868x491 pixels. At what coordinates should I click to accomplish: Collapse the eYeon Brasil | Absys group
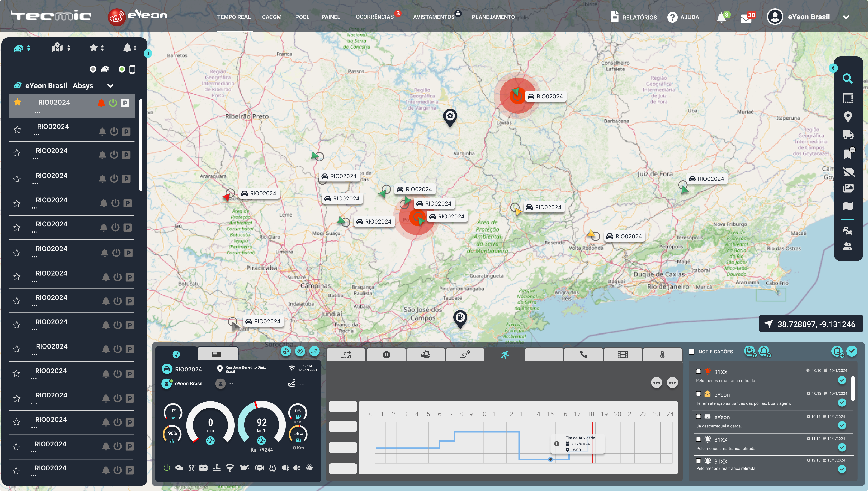tap(110, 86)
